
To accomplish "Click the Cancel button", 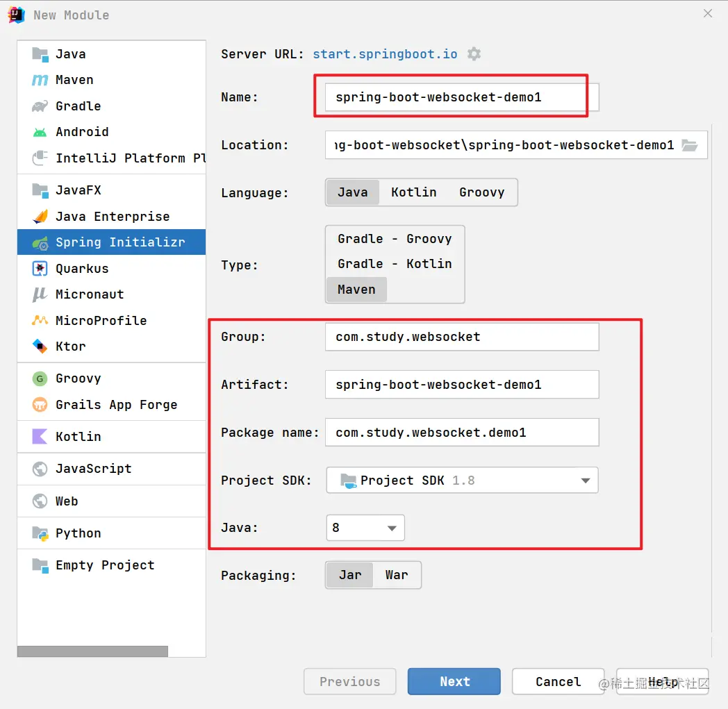I will coord(558,682).
